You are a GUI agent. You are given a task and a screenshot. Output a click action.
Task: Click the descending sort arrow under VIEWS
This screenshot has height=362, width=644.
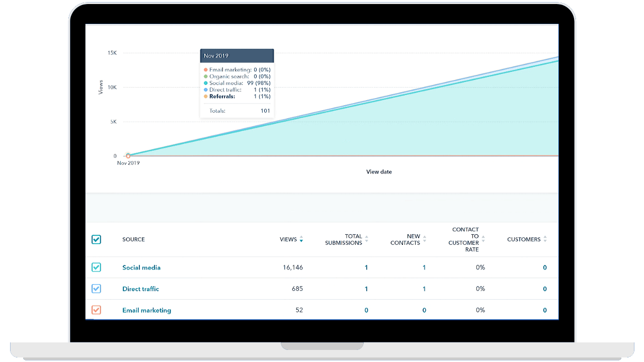[x=302, y=241]
